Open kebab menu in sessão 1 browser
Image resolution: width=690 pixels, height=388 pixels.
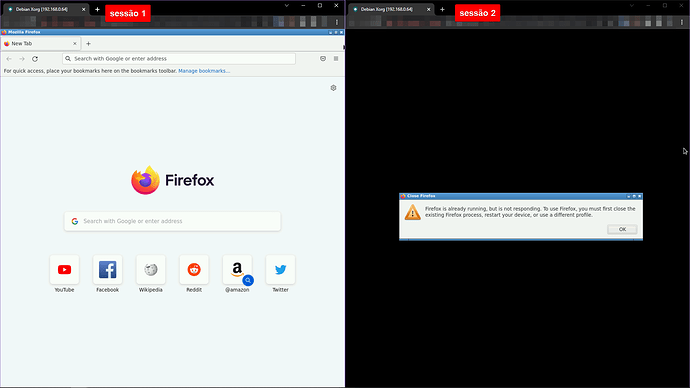pos(337,22)
